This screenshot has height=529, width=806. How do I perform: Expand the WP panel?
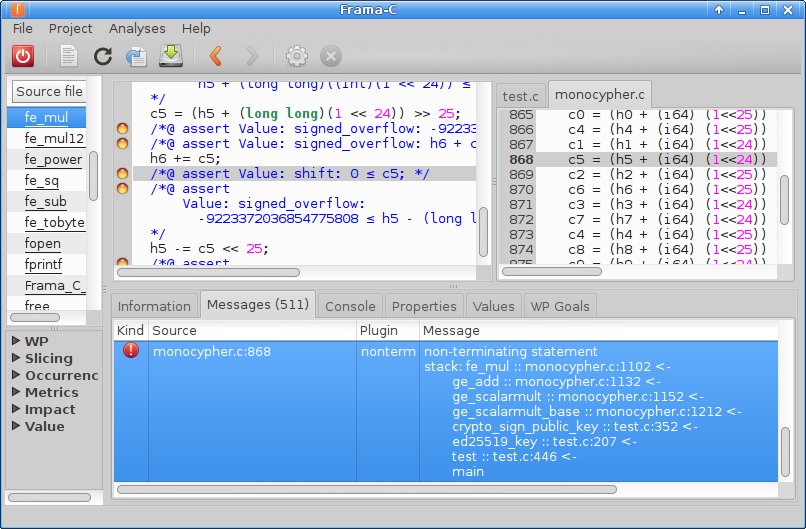(x=16, y=341)
